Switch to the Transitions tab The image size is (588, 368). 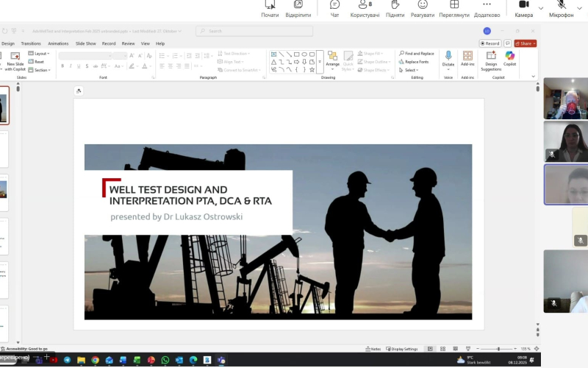(31, 43)
